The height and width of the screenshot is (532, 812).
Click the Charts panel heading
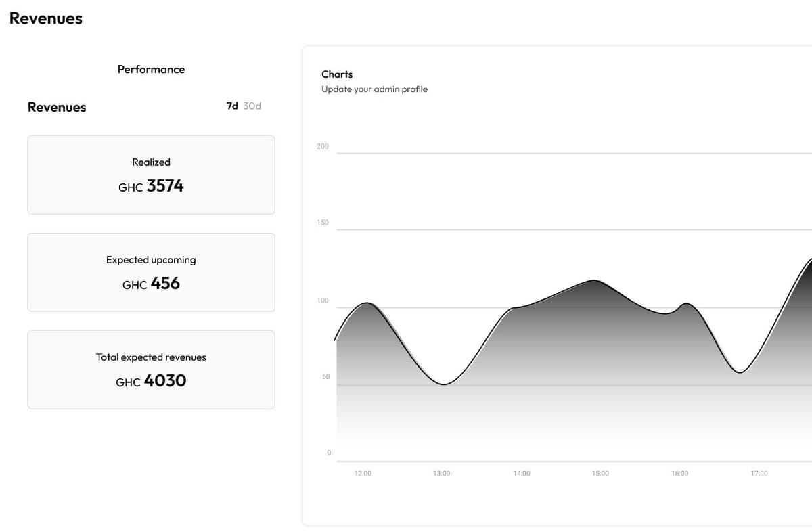point(336,74)
